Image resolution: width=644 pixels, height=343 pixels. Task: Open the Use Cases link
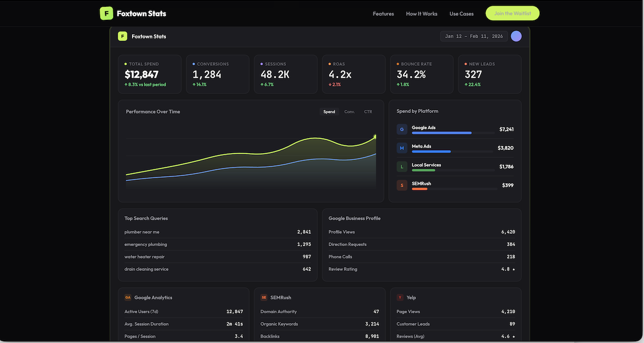pyautogui.click(x=461, y=14)
